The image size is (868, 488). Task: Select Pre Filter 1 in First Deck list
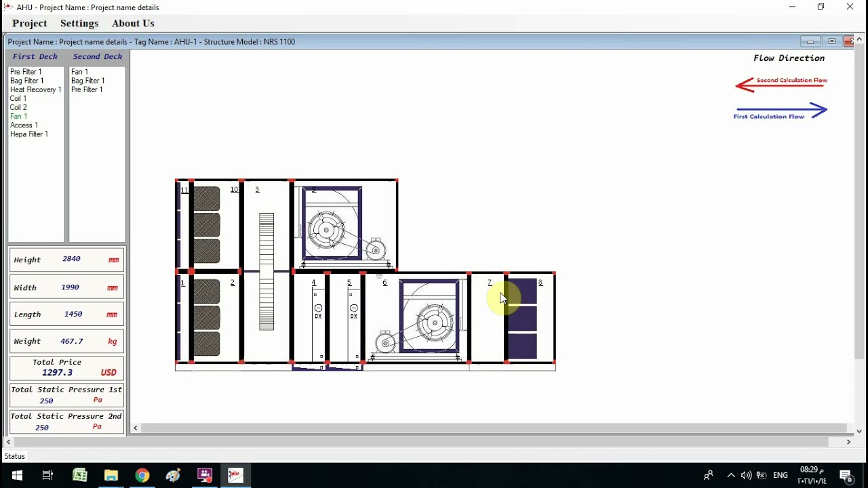pos(26,72)
